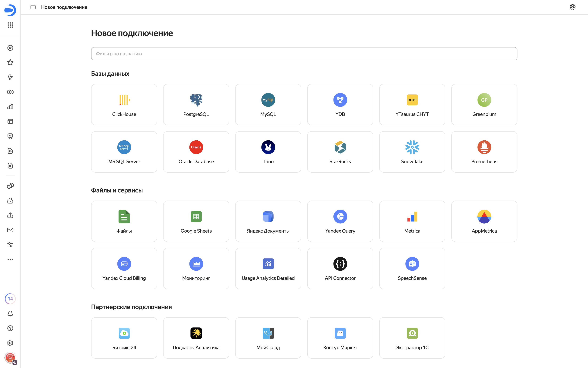The height and width of the screenshot is (368, 588).
Task: Select the Битрикс24 partner connection
Action: click(124, 338)
